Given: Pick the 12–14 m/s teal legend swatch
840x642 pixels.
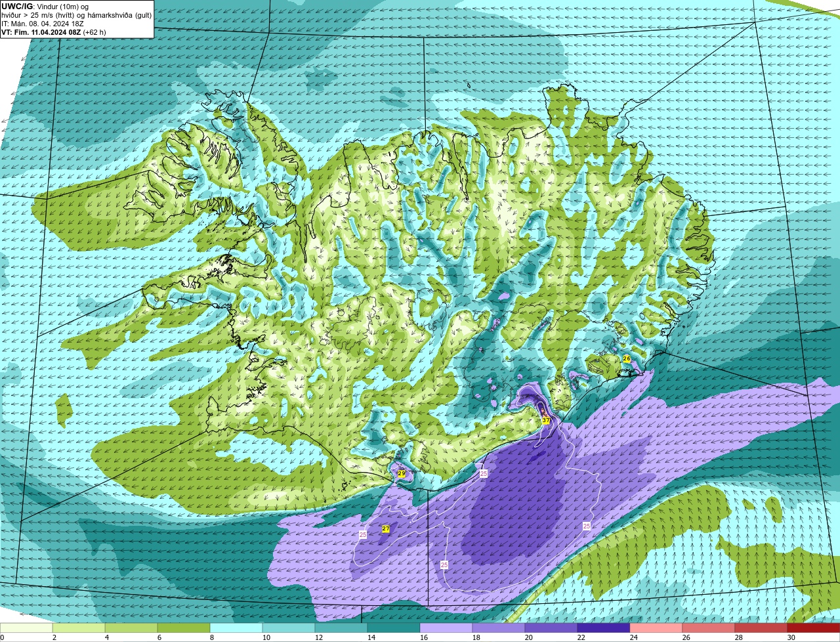Looking at the screenshot, I should click(x=341, y=628).
